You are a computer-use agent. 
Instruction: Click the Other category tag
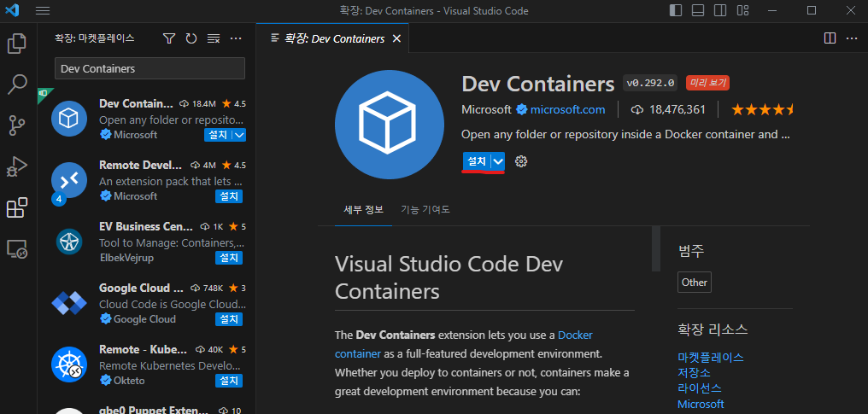tap(695, 282)
